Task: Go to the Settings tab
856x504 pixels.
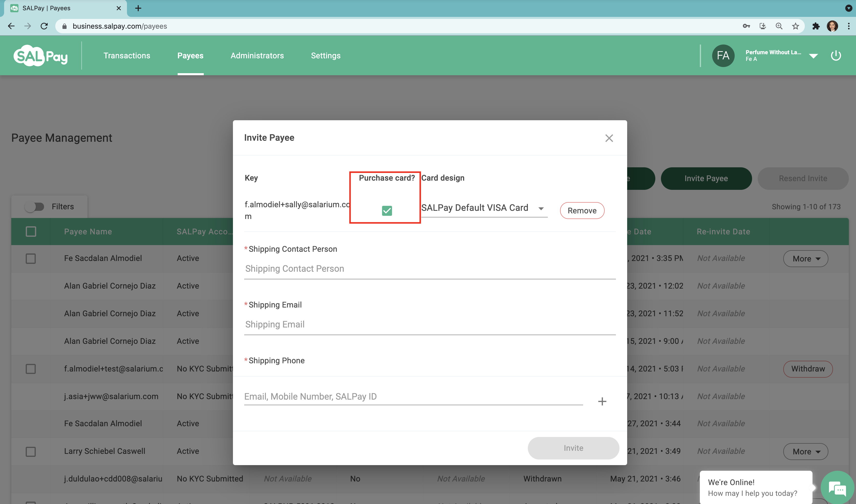Action: (x=326, y=56)
